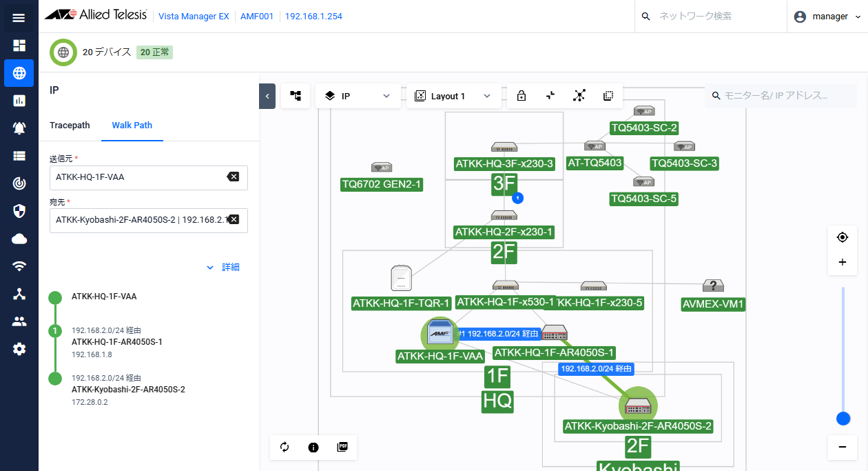Click the 20 正常 status badge
Image resolution: width=868 pixels, height=471 pixels.
pos(155,52)
